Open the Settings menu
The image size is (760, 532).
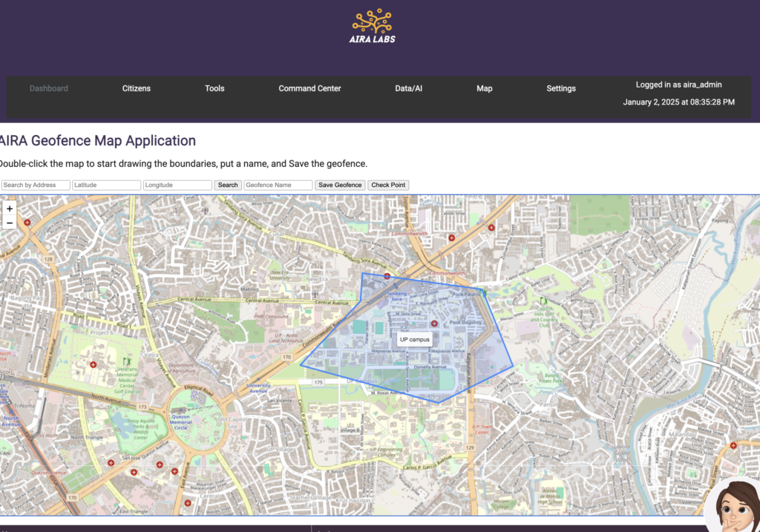pyautogui.click(x=561, y=88)
